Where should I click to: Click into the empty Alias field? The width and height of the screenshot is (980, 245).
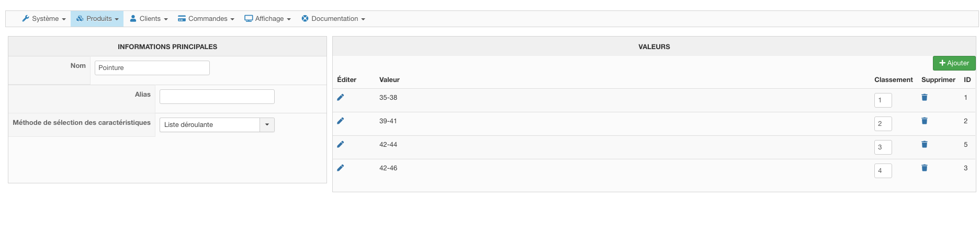[217, 97]
